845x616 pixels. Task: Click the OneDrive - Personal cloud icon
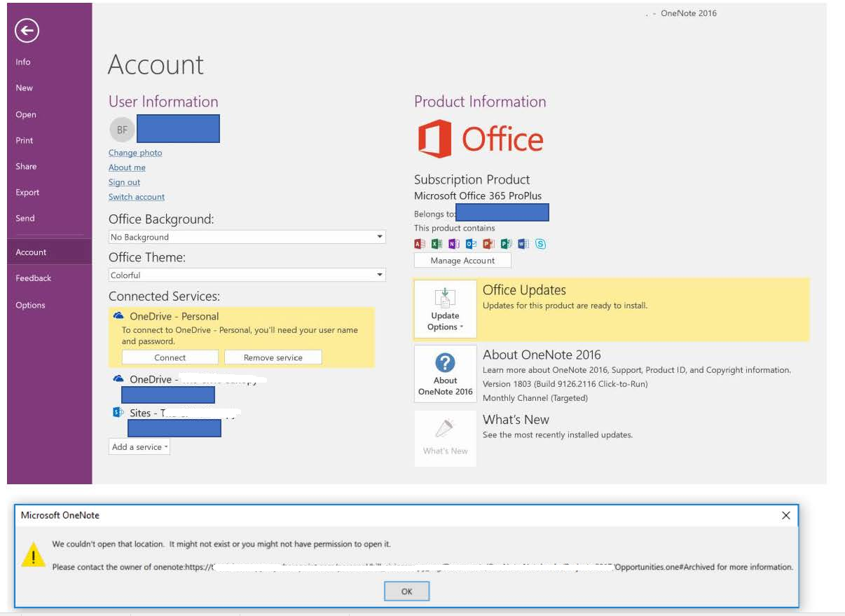coord(118,316)
